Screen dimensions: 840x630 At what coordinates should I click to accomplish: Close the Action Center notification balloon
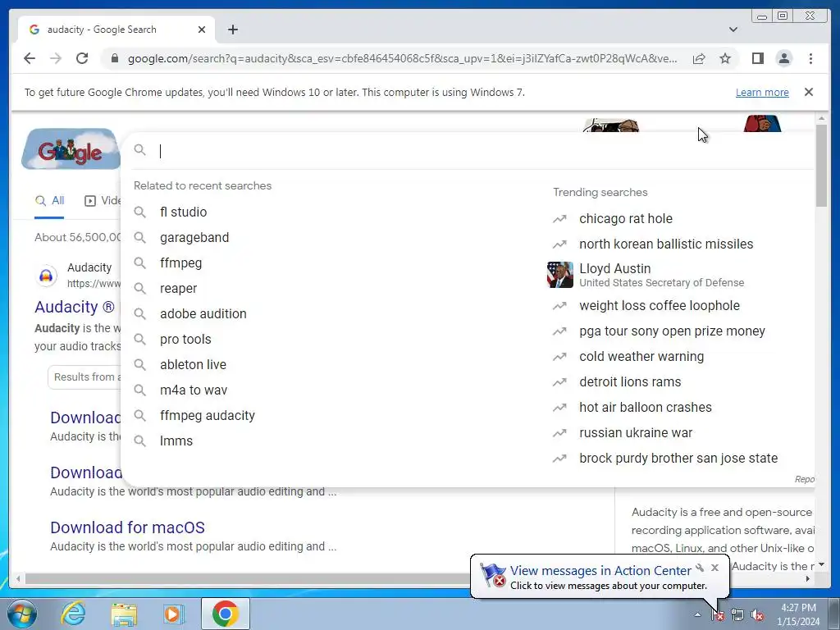pyautogui.click(x=714, y=568)
